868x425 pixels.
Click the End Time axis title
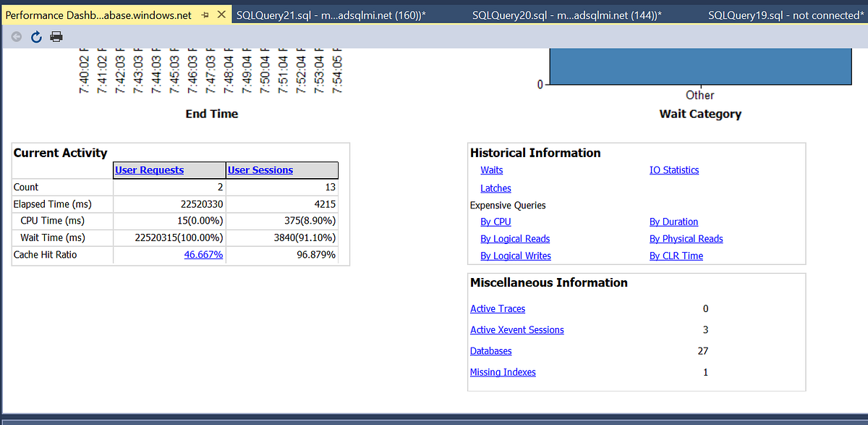pyautogui.click(x=212, y=114)
